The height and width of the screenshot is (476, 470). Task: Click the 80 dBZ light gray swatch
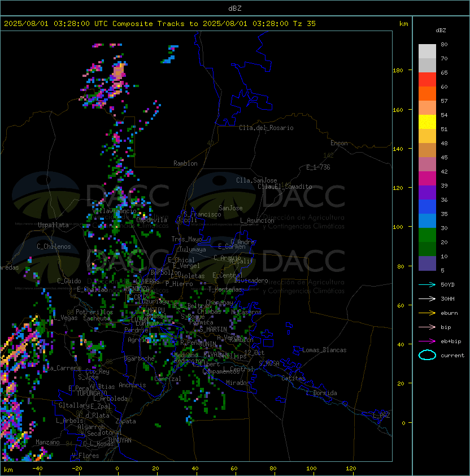tap(427, 51)
